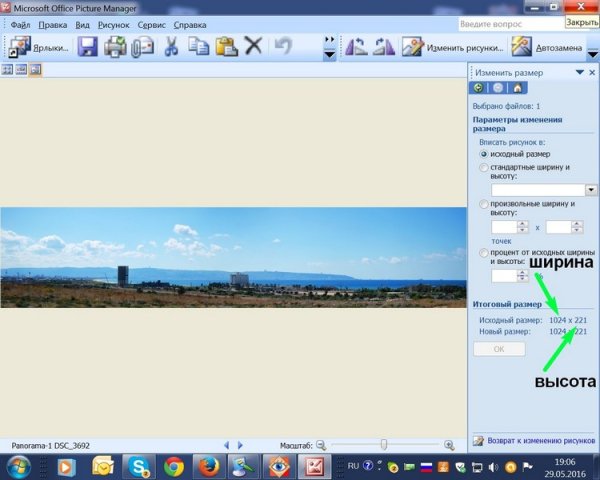Go back in the task pane
Image resolution: width=600 pixels, height=480 pixels.
(478, 88)
